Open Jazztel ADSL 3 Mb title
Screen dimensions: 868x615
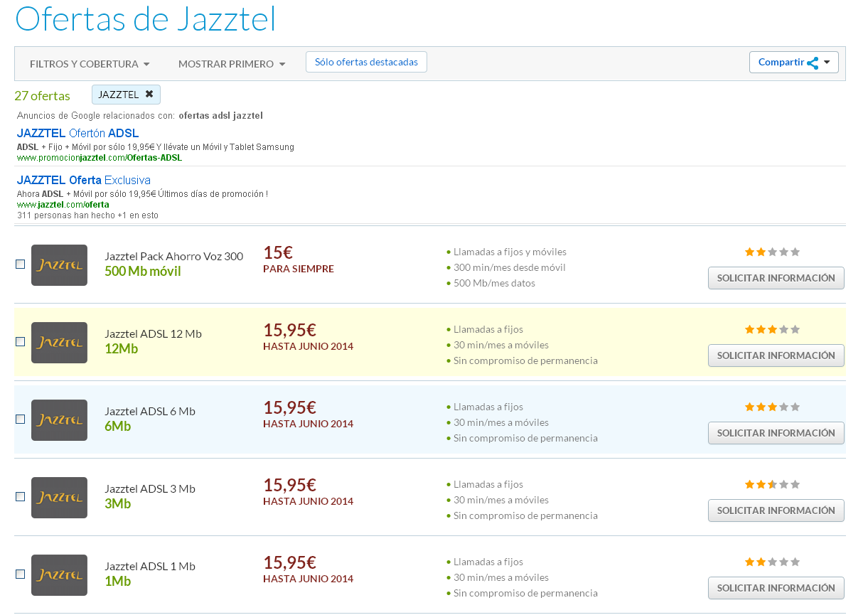pyautogui.click(x=150, y=488)
